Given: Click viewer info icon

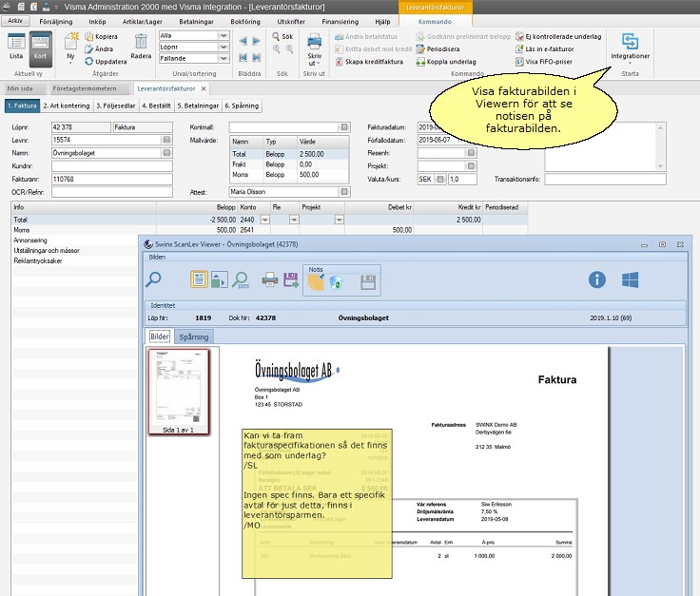Looking at the screenshot, I should pyautogui.click(x=597, y=279).
